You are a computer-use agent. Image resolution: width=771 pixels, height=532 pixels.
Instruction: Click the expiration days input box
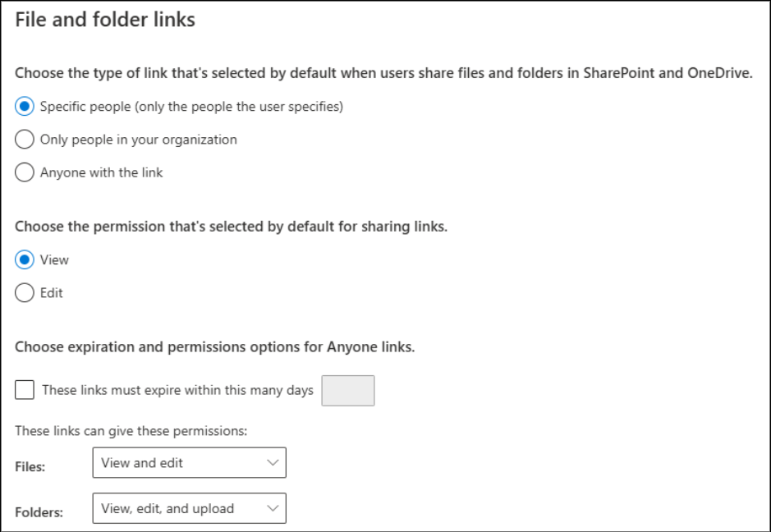pyautogui.click(x=347, y=391)
